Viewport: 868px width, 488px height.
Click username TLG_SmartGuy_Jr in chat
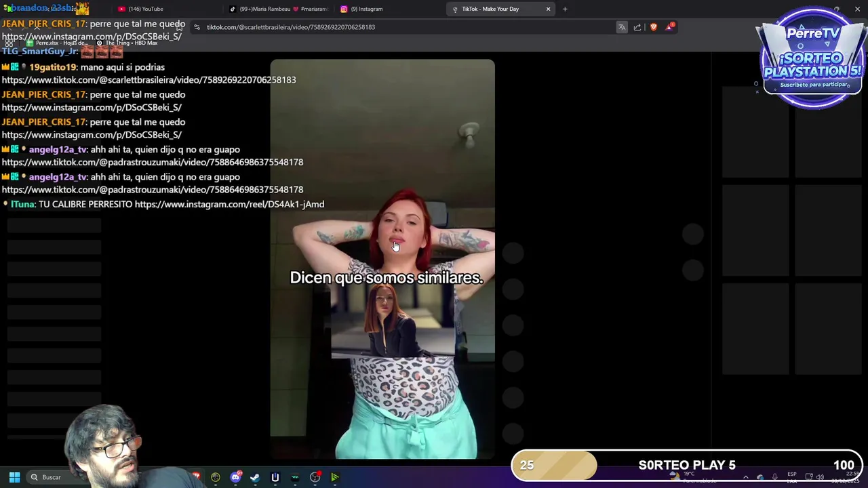pyautogui.click(x=40, y=51)
